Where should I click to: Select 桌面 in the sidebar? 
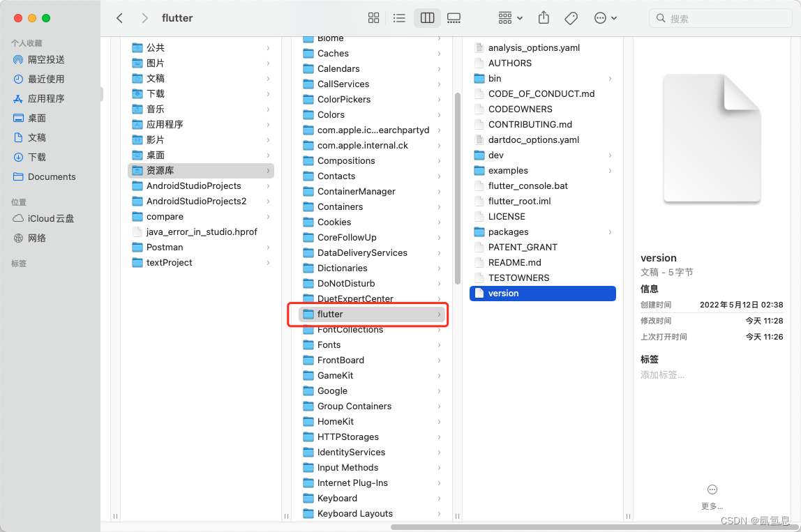pos(37,118)
